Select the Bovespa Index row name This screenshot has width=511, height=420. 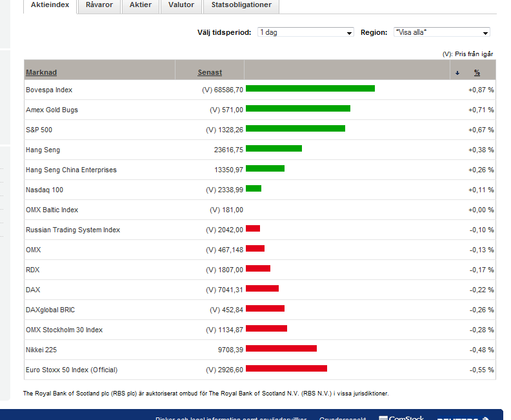click(49, 90)
